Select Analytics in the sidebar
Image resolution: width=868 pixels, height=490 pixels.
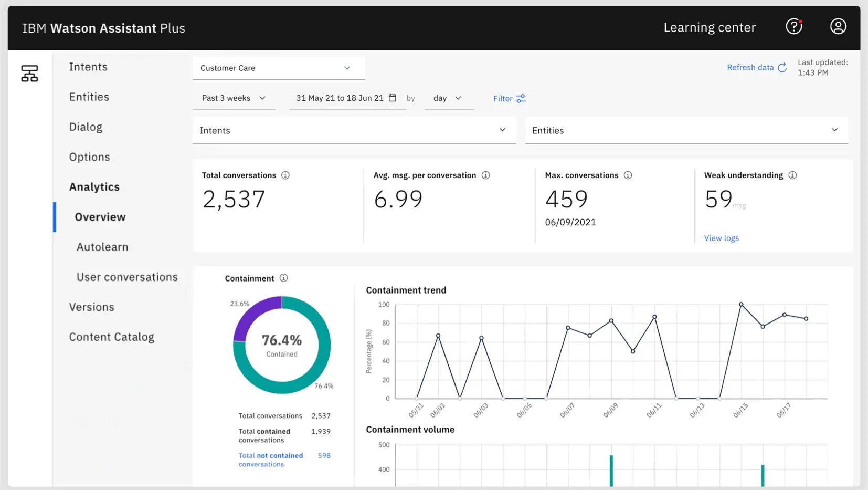pos(94,187)
